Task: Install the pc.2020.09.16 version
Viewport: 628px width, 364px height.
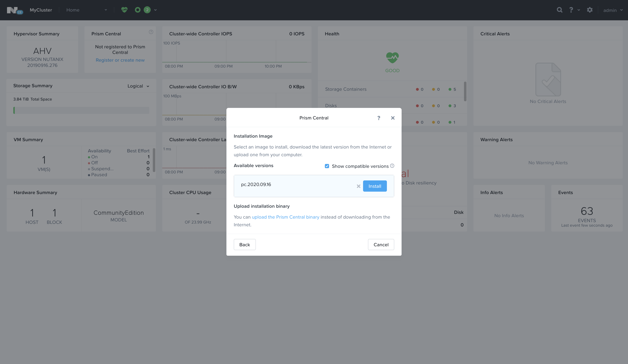Action: [375, 186]
